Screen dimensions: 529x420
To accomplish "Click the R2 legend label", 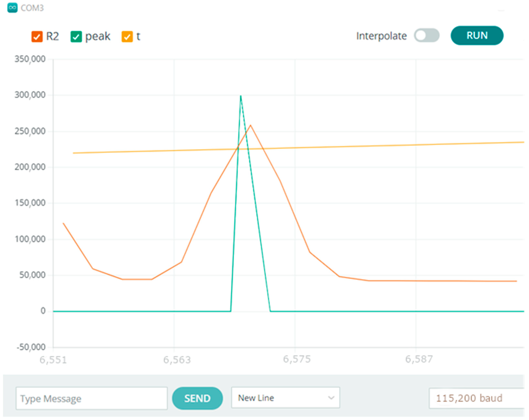I will tap(53, 36).
